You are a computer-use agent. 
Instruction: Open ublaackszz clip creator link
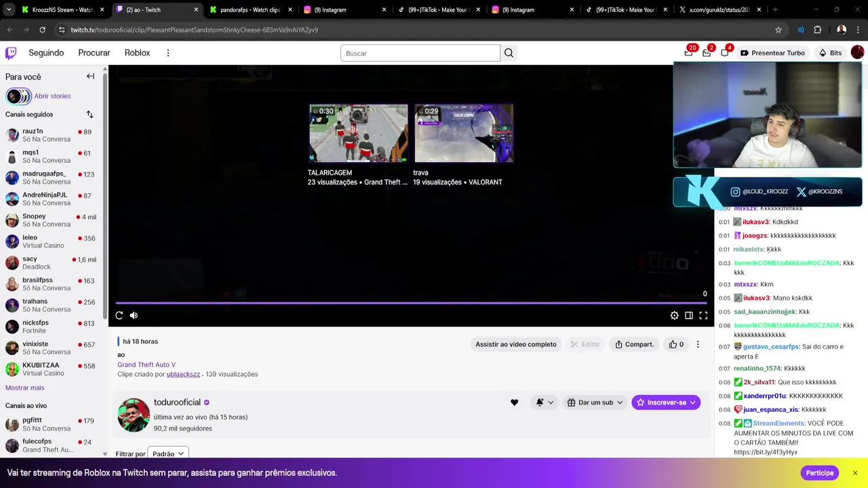[x=183, y=374]
